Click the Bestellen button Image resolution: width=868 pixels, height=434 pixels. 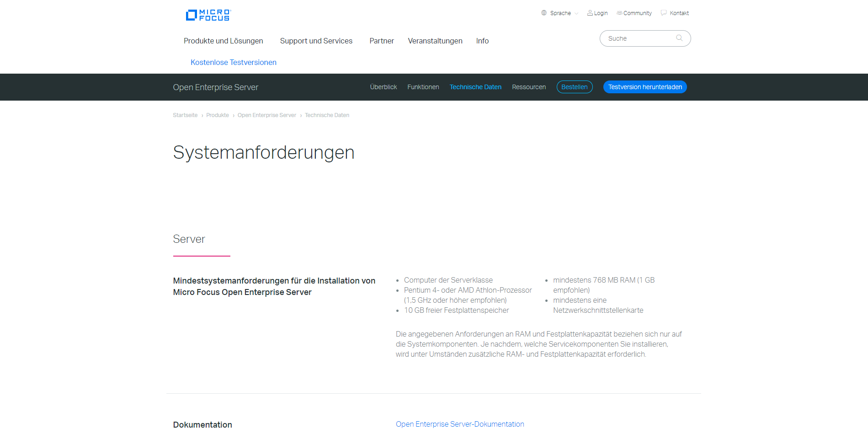[575, 87]
